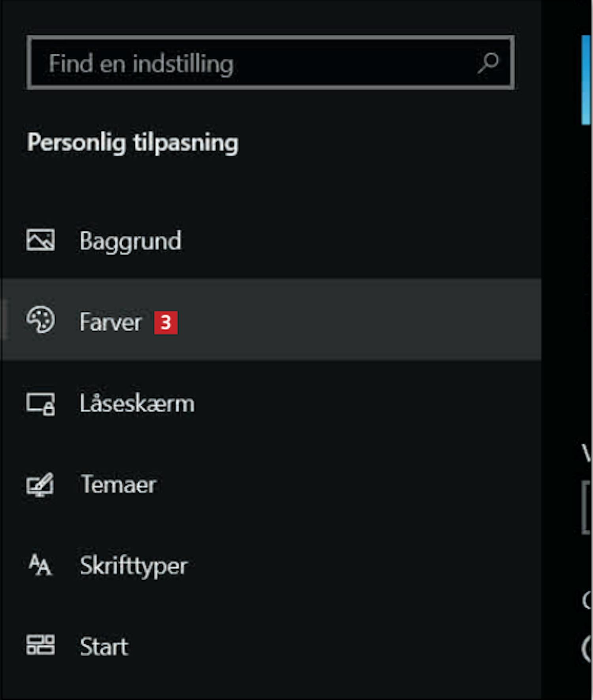Click the "Personlig tilpasning" heading
This screenshot has width=593, height=700.
pos(133,143)
